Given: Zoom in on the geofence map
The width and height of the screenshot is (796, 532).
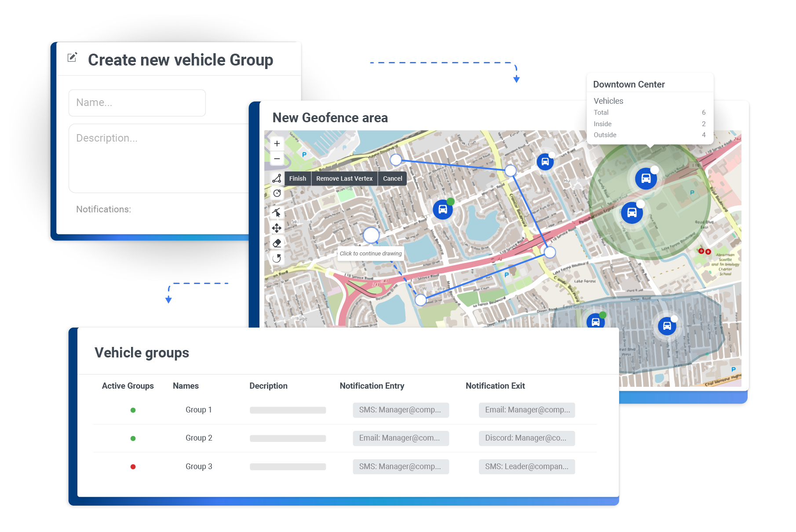Looking at the screenshot, I should click(277, 143).
